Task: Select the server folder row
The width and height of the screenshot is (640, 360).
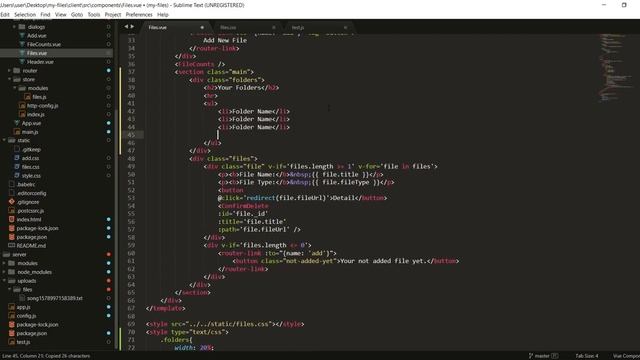Action: coord(57,254)
